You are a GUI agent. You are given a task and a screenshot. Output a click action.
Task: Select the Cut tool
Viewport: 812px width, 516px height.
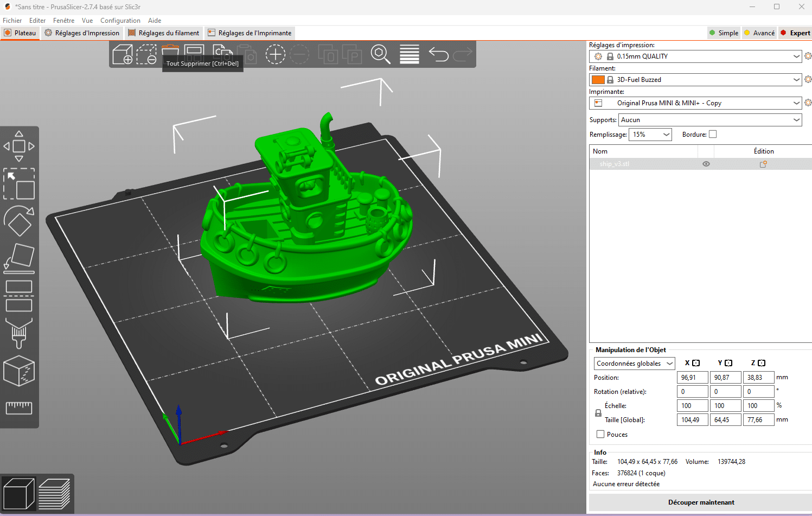[x=20, y=296]
